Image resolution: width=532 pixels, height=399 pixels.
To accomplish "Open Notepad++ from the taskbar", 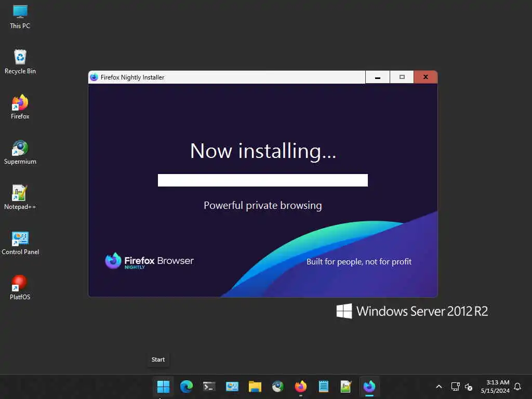I will click(x=346, y=387).
